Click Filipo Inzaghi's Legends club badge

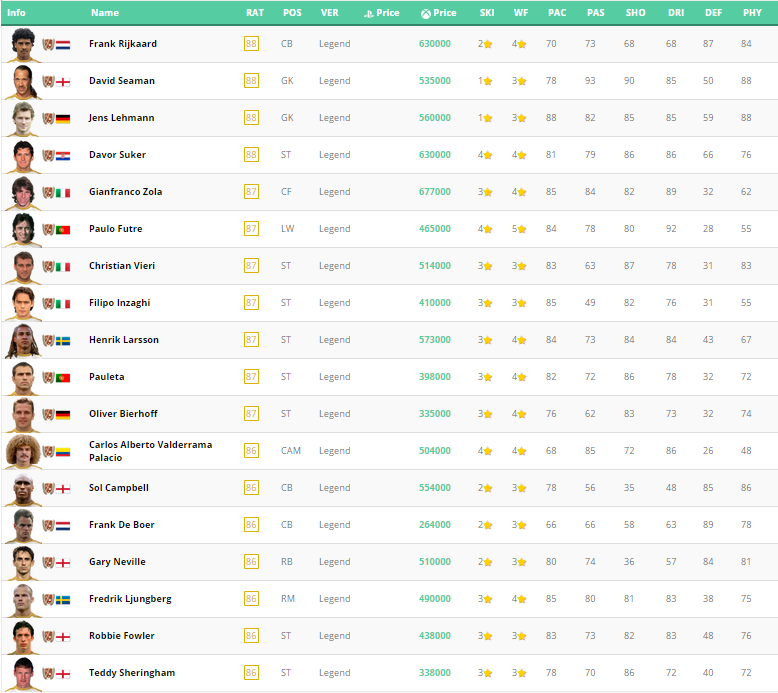[x=48, y=304]
